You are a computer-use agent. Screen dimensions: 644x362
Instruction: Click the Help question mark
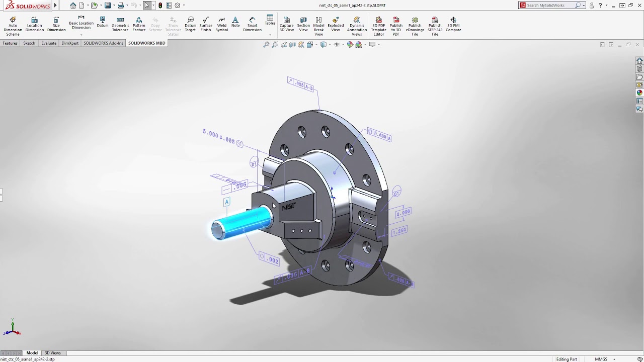point(600,6)
